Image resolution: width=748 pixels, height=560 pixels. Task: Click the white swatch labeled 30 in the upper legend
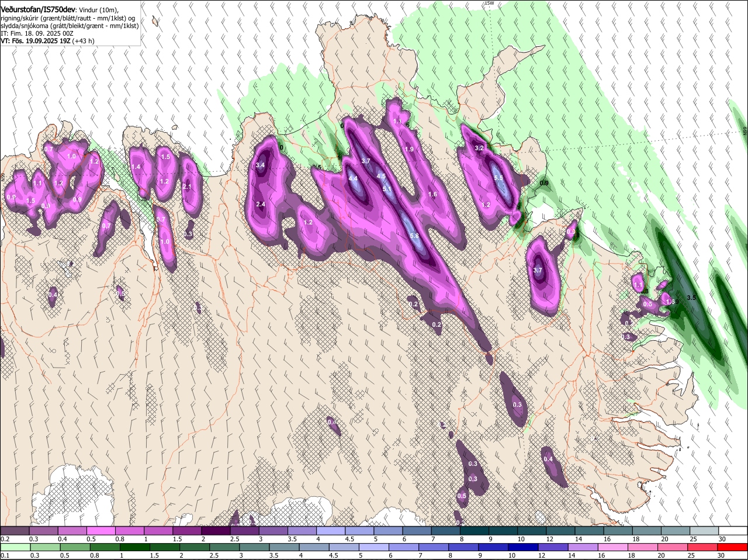733,531
